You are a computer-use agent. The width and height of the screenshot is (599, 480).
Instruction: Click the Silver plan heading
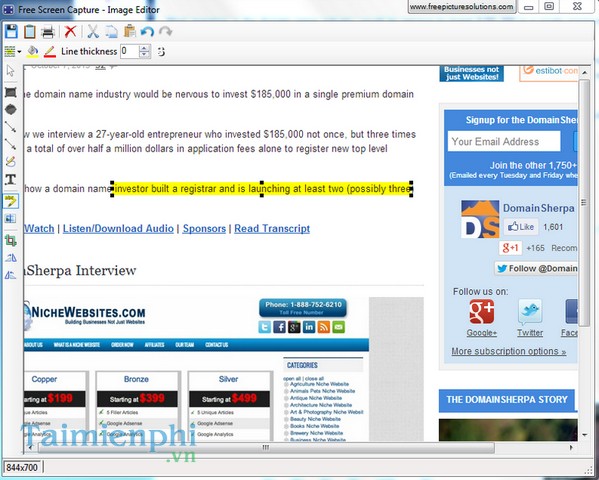click(x=228, y=379)
